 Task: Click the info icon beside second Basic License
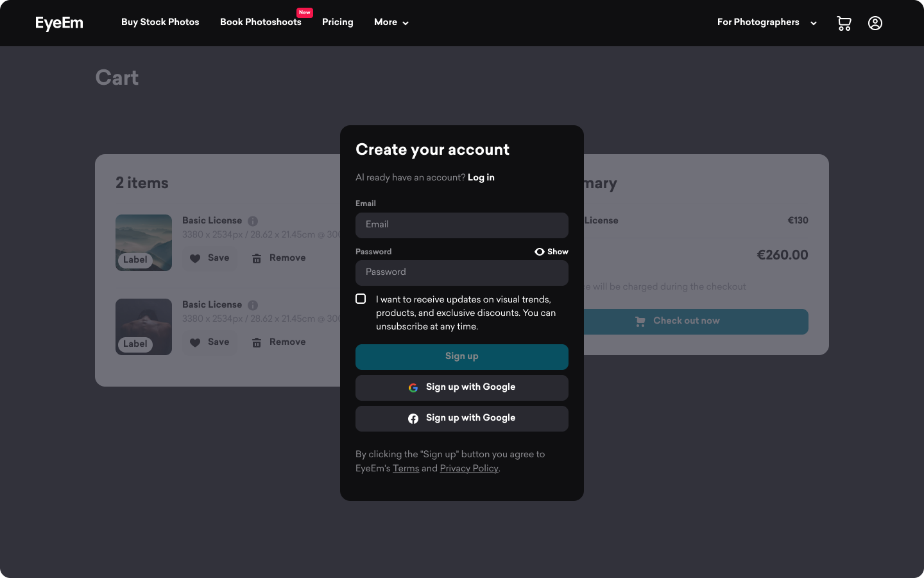pyautogui.click(x=253, y=305)
